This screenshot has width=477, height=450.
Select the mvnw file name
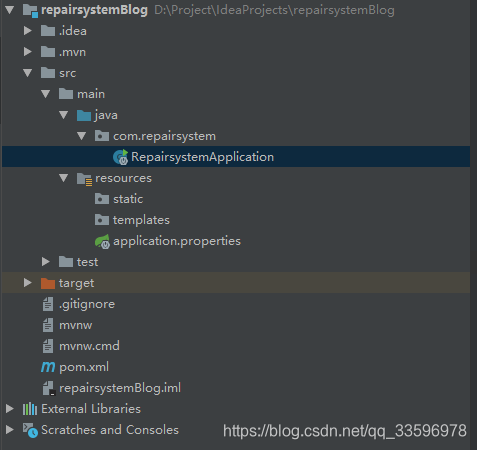[x=75, y=325]
